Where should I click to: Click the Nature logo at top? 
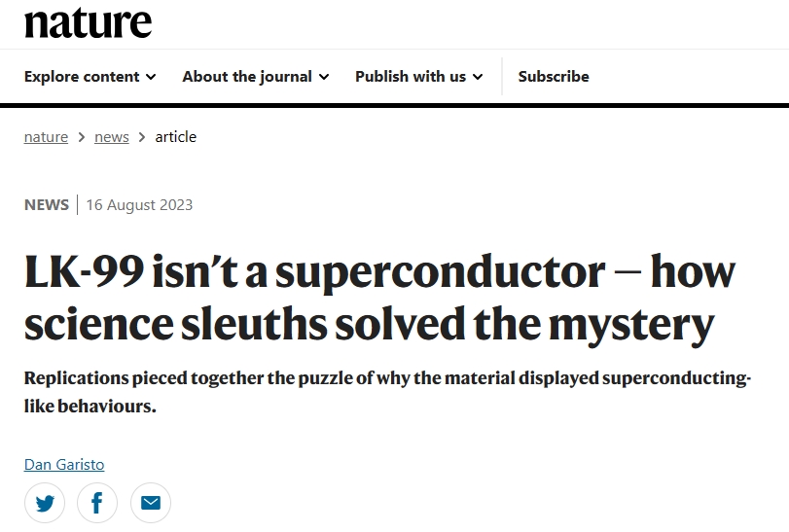[89, 22]
